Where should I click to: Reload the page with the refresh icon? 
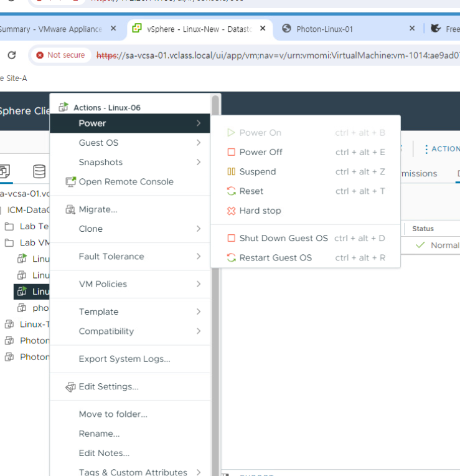tap(12, 55)
